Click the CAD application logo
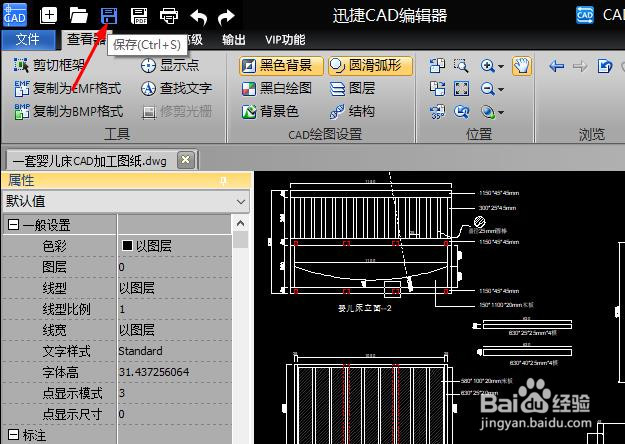 coord(15,15)
